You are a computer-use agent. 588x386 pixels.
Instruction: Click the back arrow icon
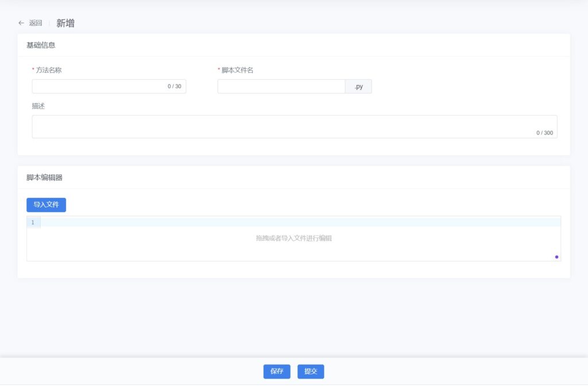pyautogui.click(x=21, y=23)
